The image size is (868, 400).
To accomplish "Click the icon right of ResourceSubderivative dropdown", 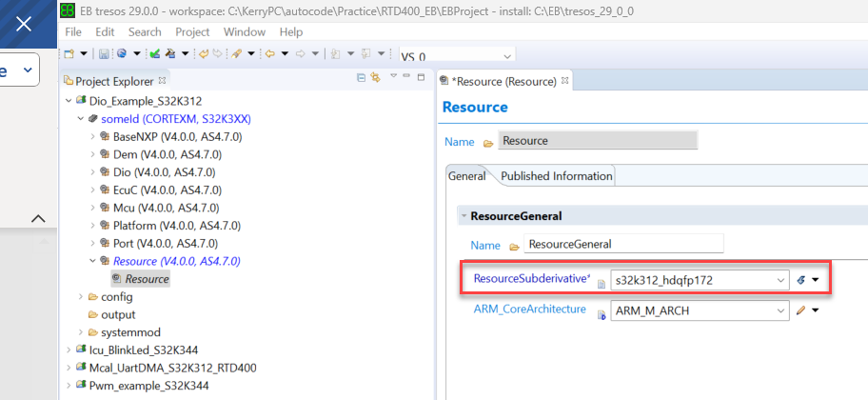I will (801, 280).
